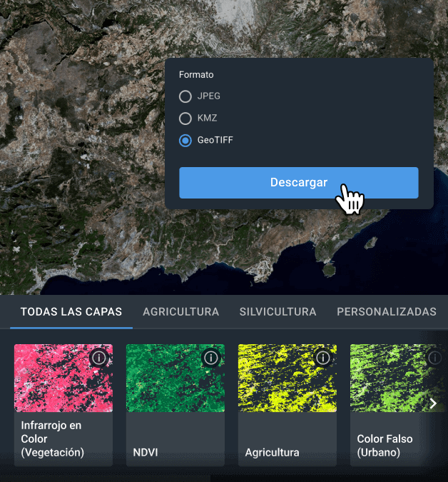Show info icon on NDVI thumbnail
This screenshot has height=482, width=448.
coord(211,357)
